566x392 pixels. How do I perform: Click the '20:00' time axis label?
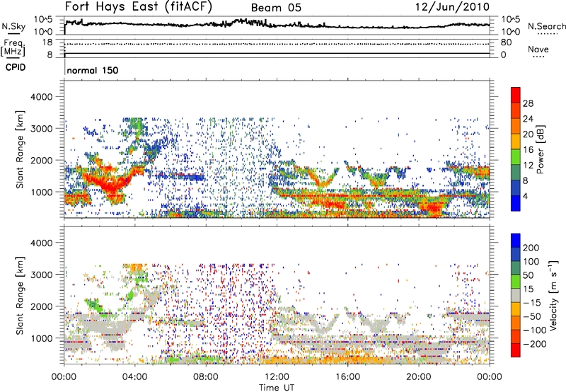[419, 377]
